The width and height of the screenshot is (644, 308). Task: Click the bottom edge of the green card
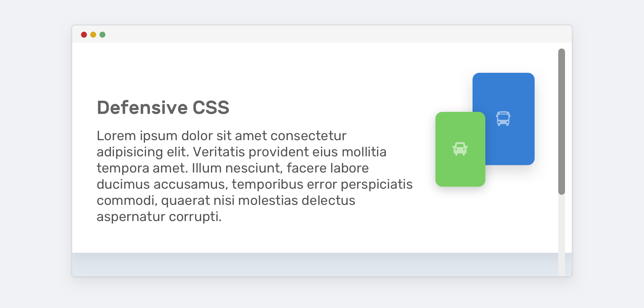460,185
